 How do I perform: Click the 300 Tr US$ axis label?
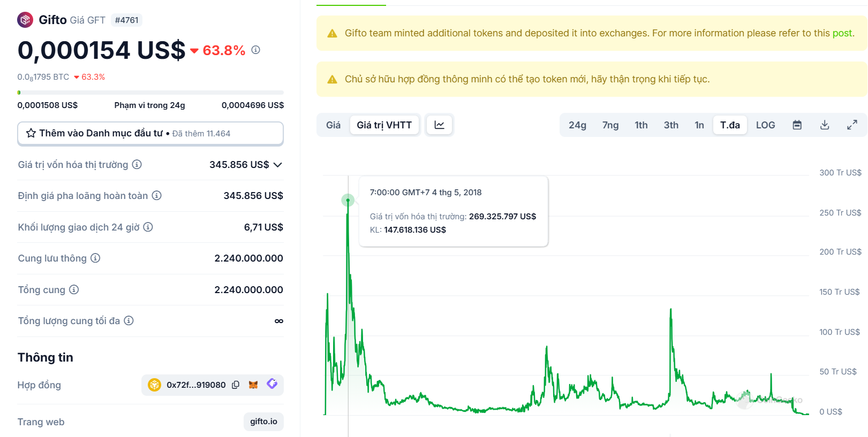[x=840, y=172]
